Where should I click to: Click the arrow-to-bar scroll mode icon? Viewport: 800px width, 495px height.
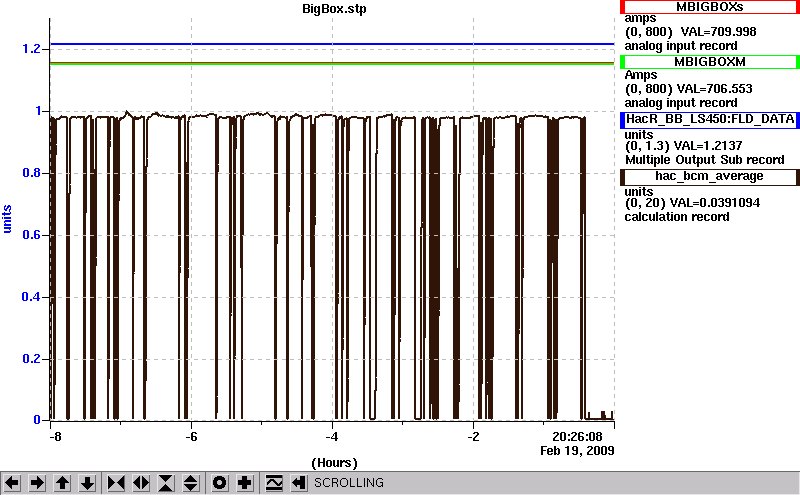[299, 483]
